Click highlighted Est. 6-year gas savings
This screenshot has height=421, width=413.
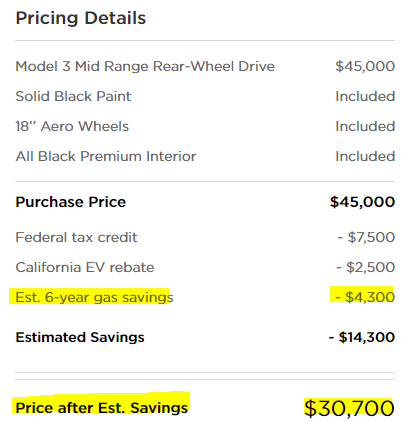coord(94,297)
